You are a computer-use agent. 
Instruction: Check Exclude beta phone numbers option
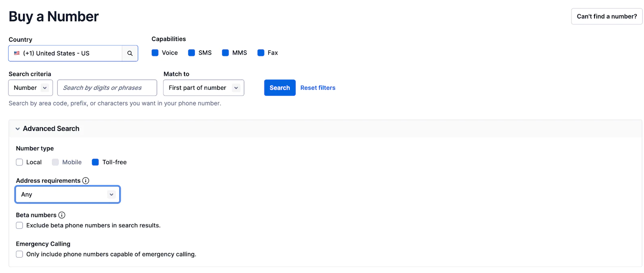[19, 226]
